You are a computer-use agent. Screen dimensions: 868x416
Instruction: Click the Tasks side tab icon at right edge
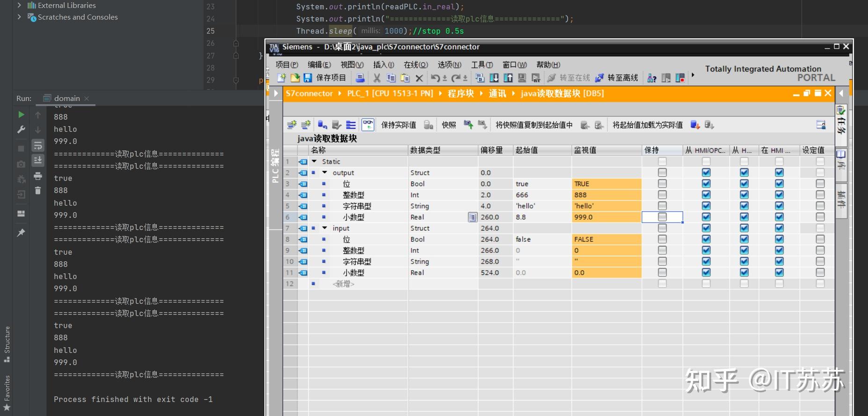841,110
